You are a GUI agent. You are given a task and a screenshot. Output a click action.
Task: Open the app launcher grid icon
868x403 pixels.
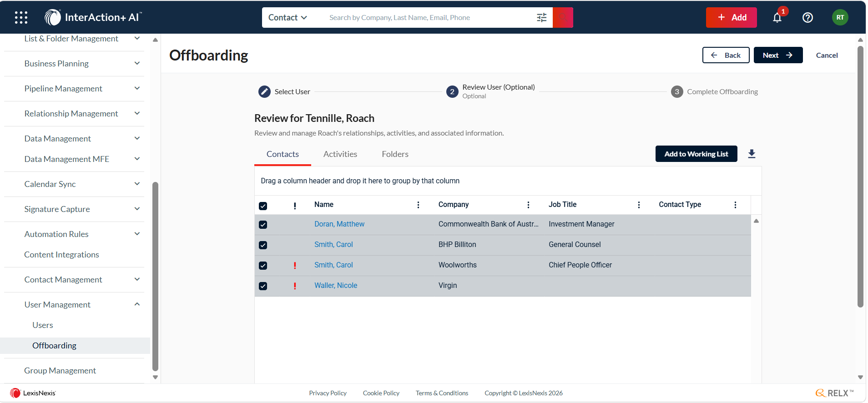coord(21,17)
